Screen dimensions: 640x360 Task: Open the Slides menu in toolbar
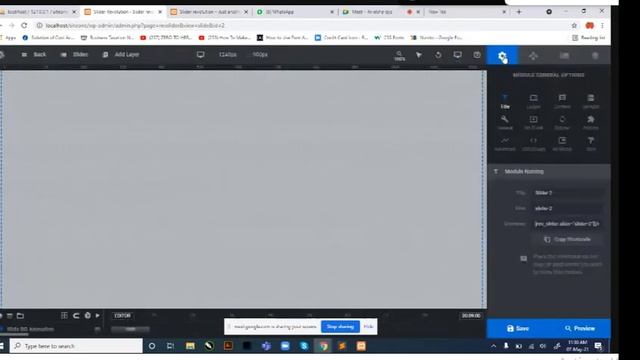point(74,55)
